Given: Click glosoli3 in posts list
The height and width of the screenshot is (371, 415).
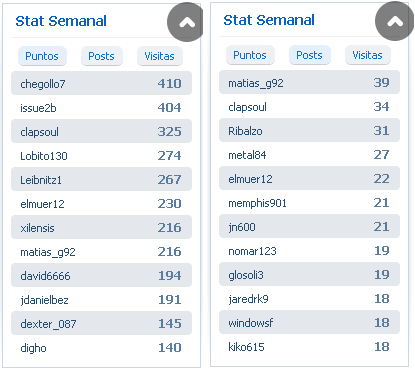Looking at the screenshot, I should [246, 275].
